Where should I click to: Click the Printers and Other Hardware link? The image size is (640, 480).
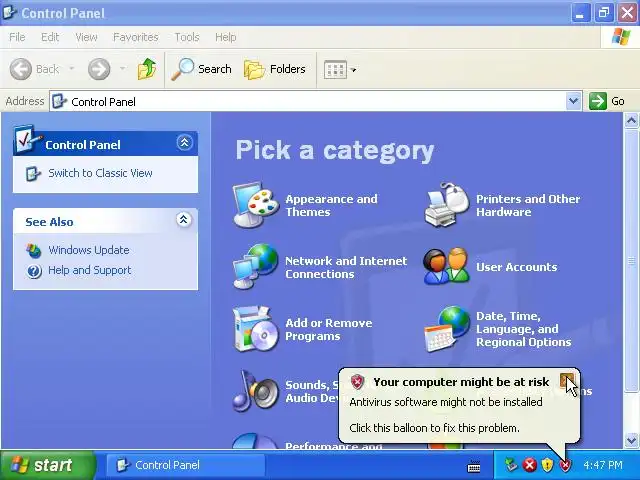[x=528, y=205]
